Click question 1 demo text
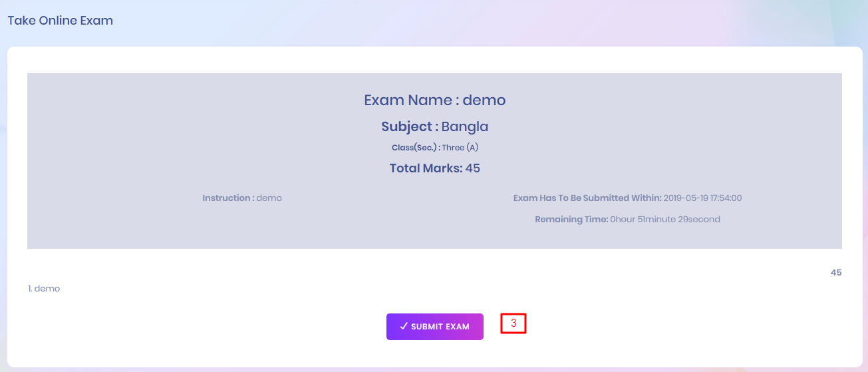868x372 pixels. [44, 289]
